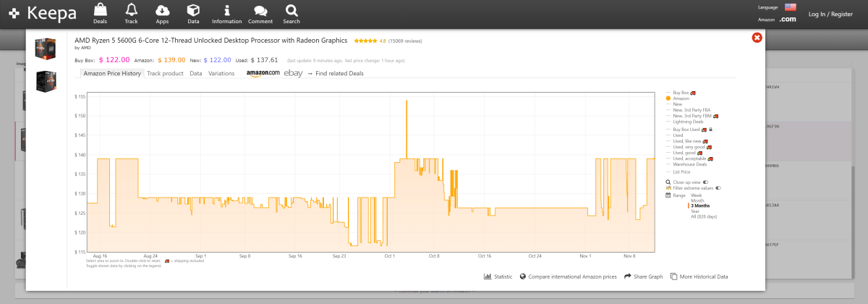Switch to the Variations tab
Screen dimensions: 868x304
point(221,74)
